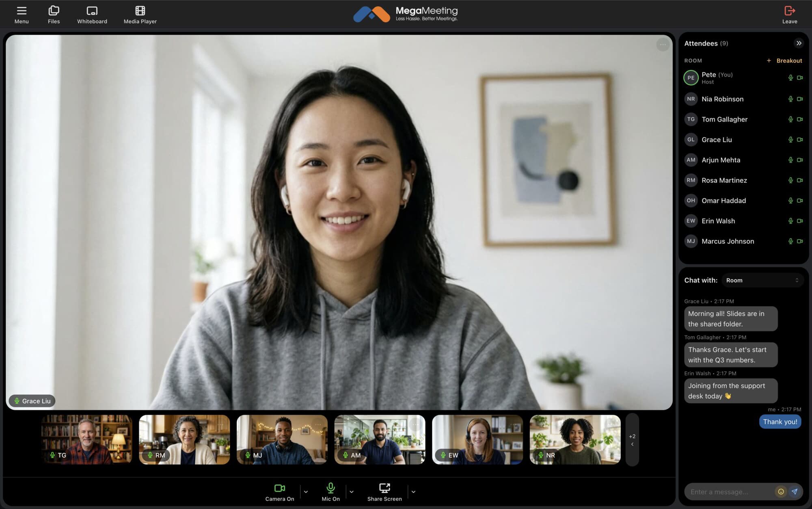
Task: Launch the Whiteboard tool
Action: pyautogui.click(x=92, y=15)
